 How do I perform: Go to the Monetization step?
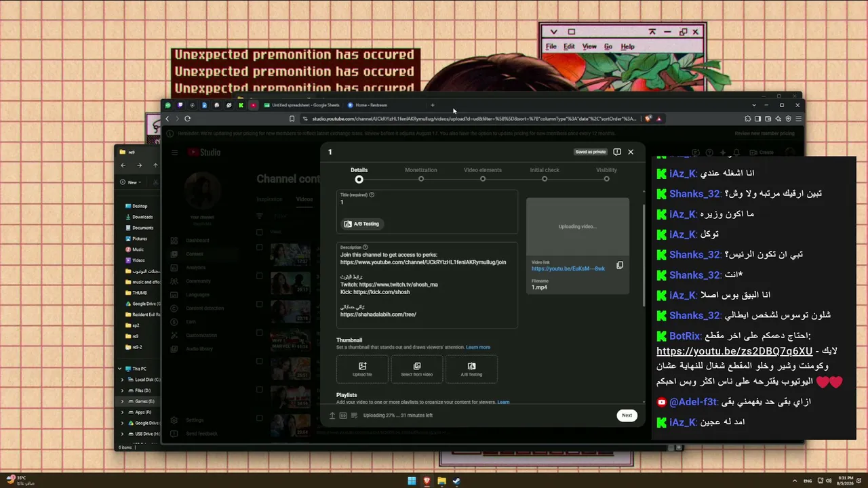pos(421,174)
